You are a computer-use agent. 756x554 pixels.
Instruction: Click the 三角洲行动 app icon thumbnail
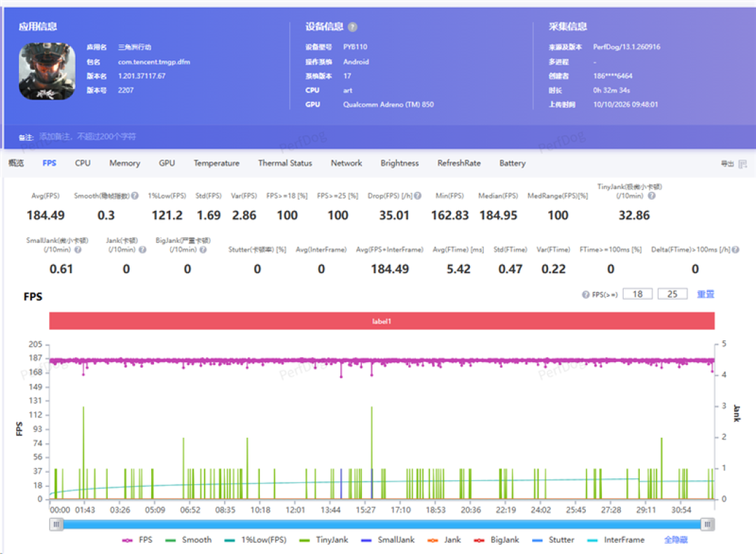(48, 71)
